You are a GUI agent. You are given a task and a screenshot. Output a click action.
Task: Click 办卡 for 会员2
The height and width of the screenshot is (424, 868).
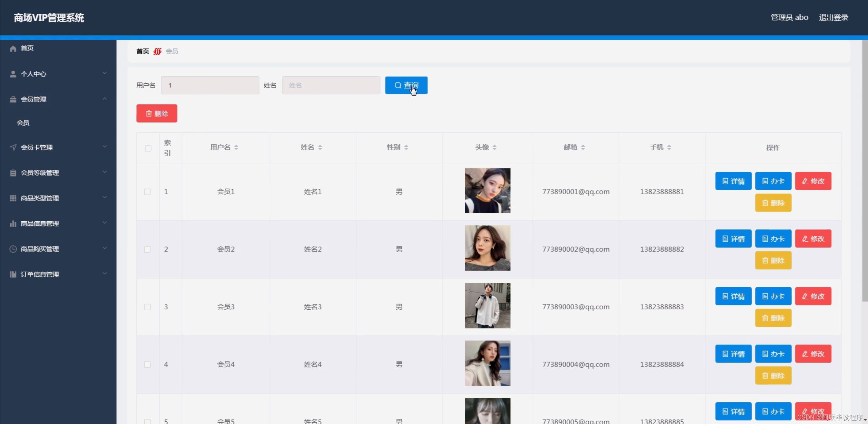click(773, 238)
